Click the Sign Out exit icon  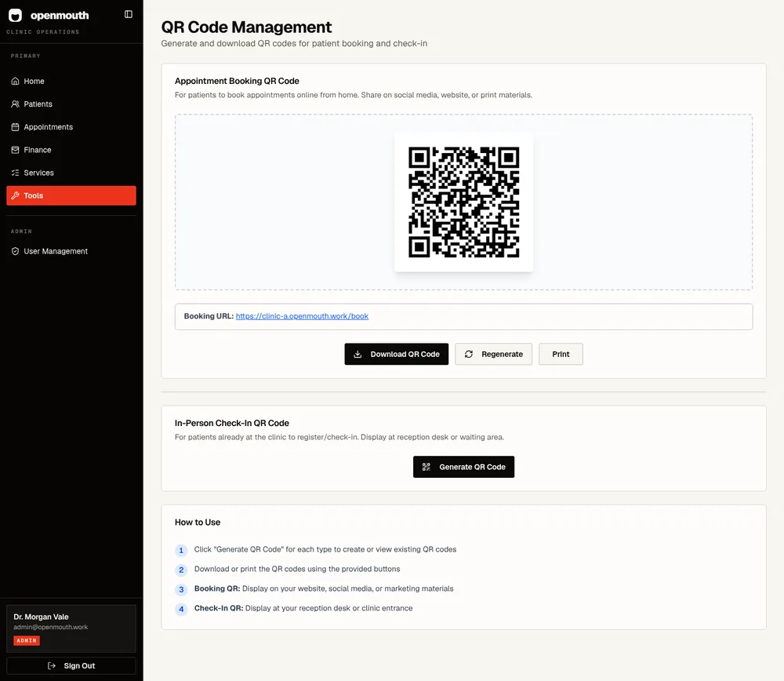(52, 665)
